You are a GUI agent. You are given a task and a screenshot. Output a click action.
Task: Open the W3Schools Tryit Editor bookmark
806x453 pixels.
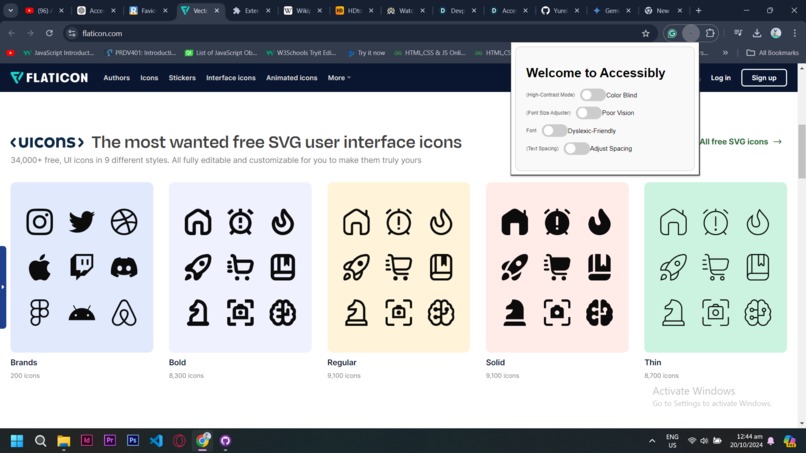pyautogui.click(x=301, y=52)
